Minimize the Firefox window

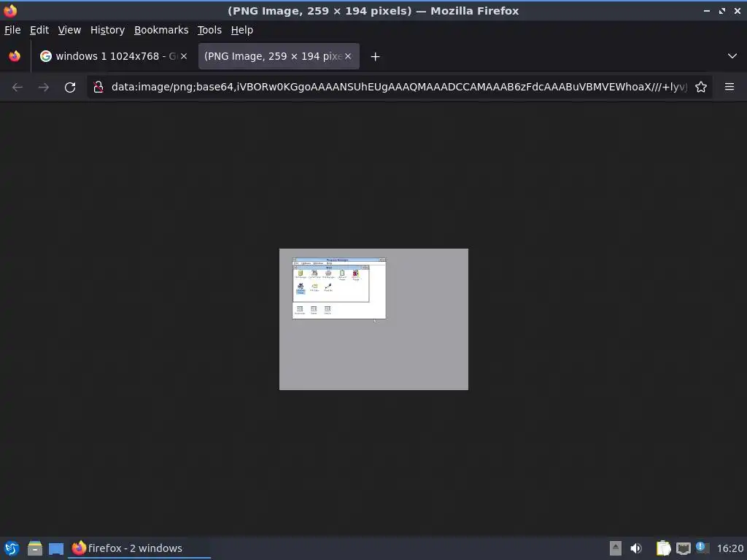[x=707, y=10]
